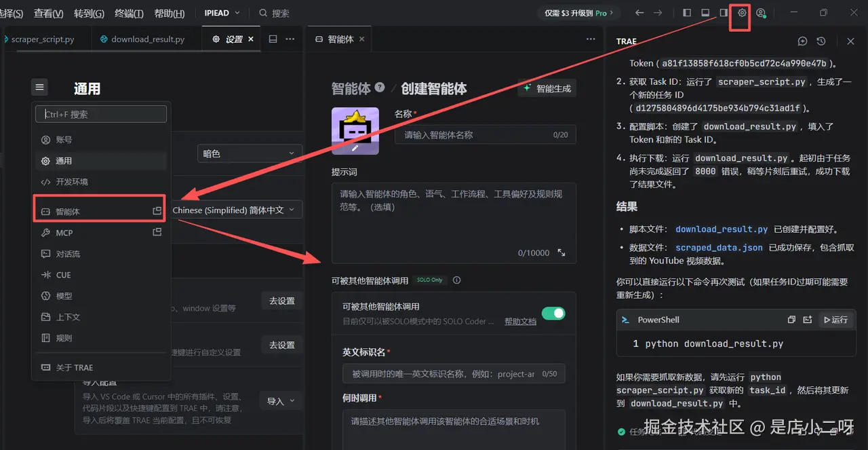This screenshot has width=868, height=450.
Task: Click the lower 去设置 button
Action: (x=281, y=345)
